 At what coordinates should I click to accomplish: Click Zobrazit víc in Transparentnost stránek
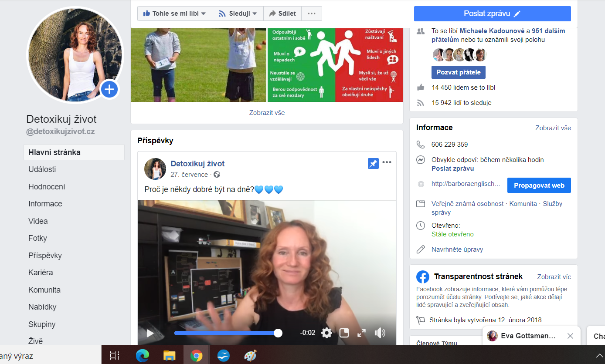point(554,277)
